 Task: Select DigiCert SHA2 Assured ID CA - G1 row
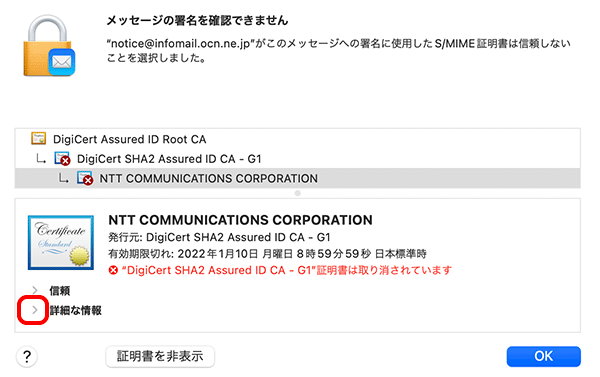pyautogui.click(x=298, y=158)
